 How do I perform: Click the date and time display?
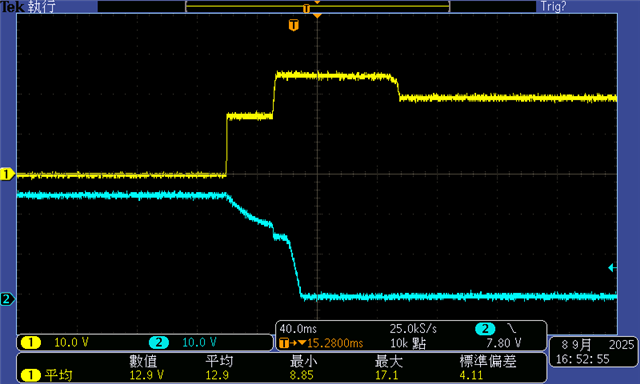(594, 352)
